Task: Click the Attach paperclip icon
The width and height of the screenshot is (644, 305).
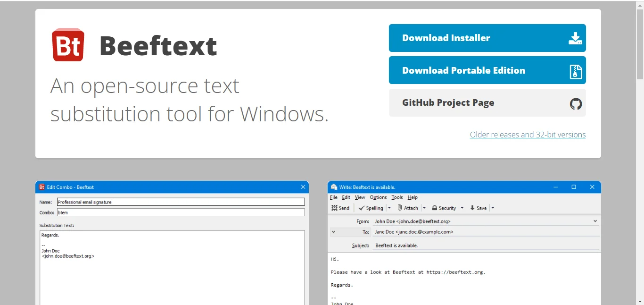Action: click(x=399, y=208)
